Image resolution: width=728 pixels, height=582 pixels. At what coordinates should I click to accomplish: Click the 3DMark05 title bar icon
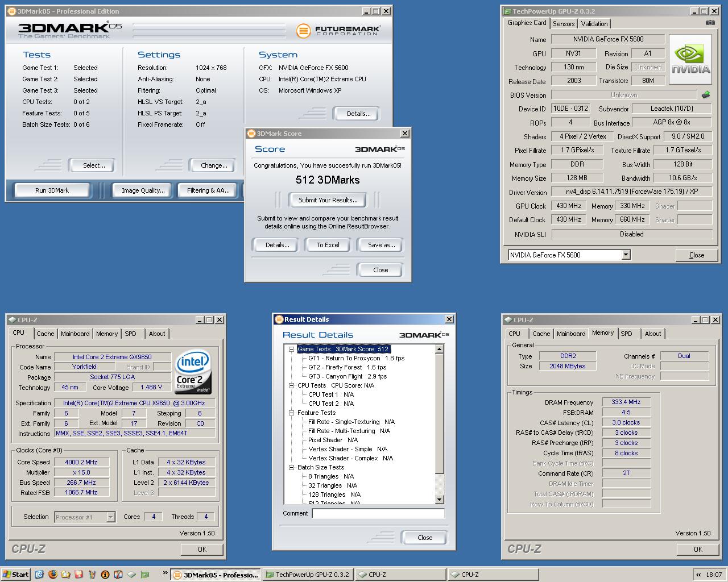11,11
